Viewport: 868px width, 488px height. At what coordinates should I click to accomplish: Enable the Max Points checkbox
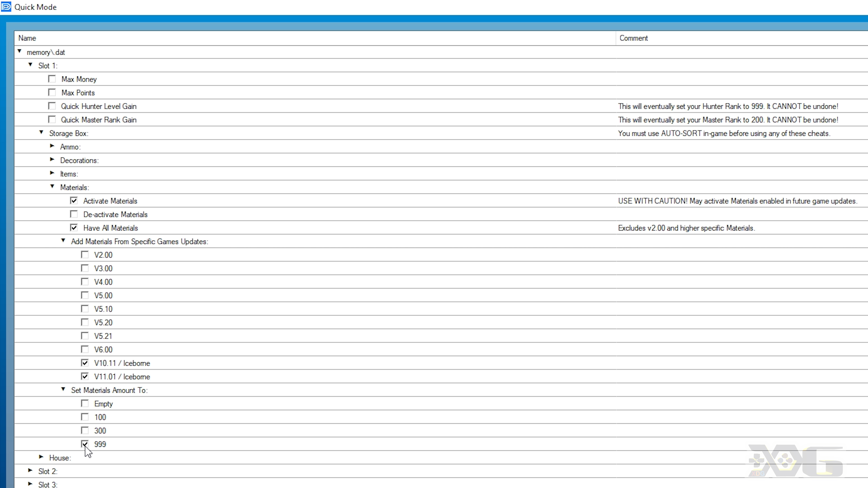52,92
